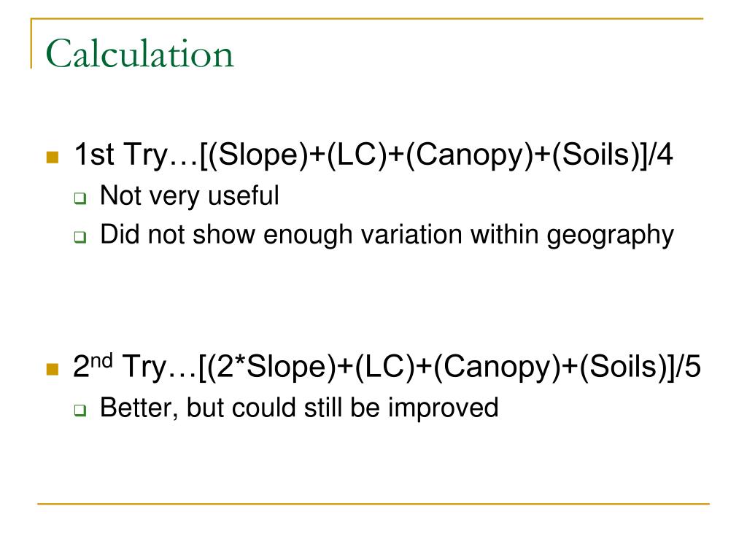Click (Canopy) in the 2nd Try formula
The height and width of the screenshot is (560, 747).
pyautogui.click(x=498, y=367)
